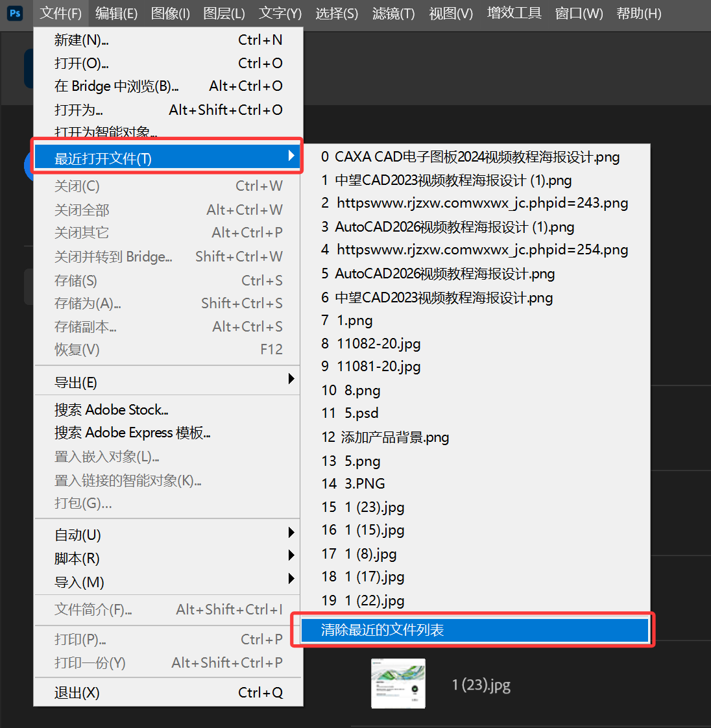711x728 pixels.
Task: Select 搜索 Adobe Express 模板... entry
Action: (168, 433)
